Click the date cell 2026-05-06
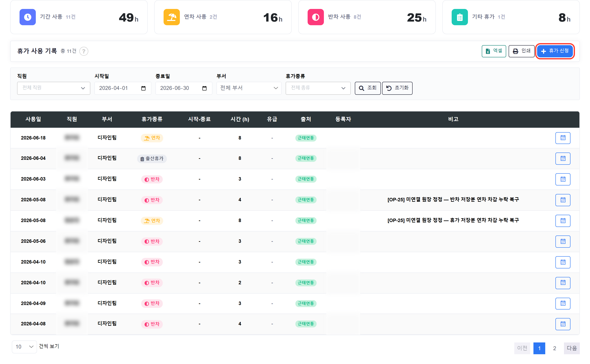This screenshot has height=364, width=590. coord(33,241)
